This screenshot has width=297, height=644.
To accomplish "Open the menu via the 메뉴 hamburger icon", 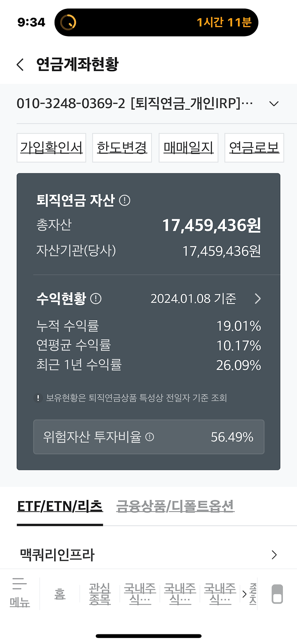I will [19, 593].
